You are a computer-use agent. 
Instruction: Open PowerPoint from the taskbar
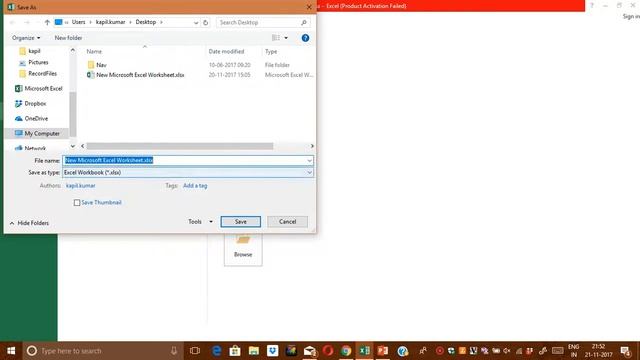[x=383, y=351]
